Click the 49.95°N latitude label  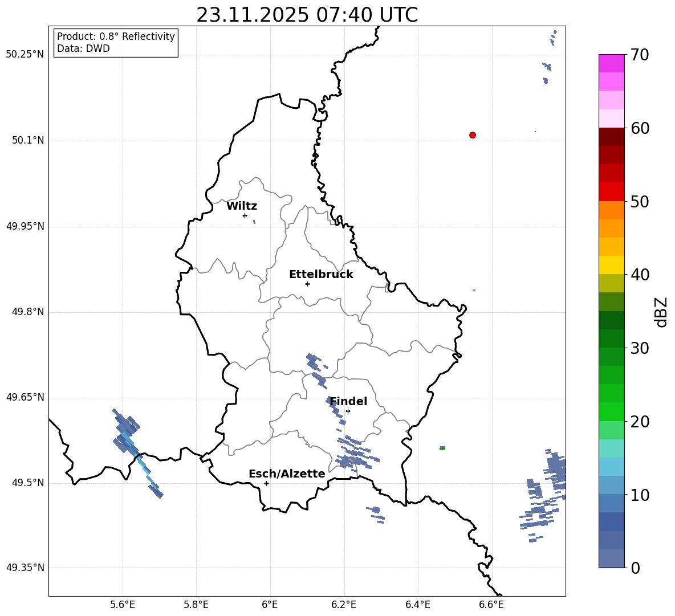(25, 226)
